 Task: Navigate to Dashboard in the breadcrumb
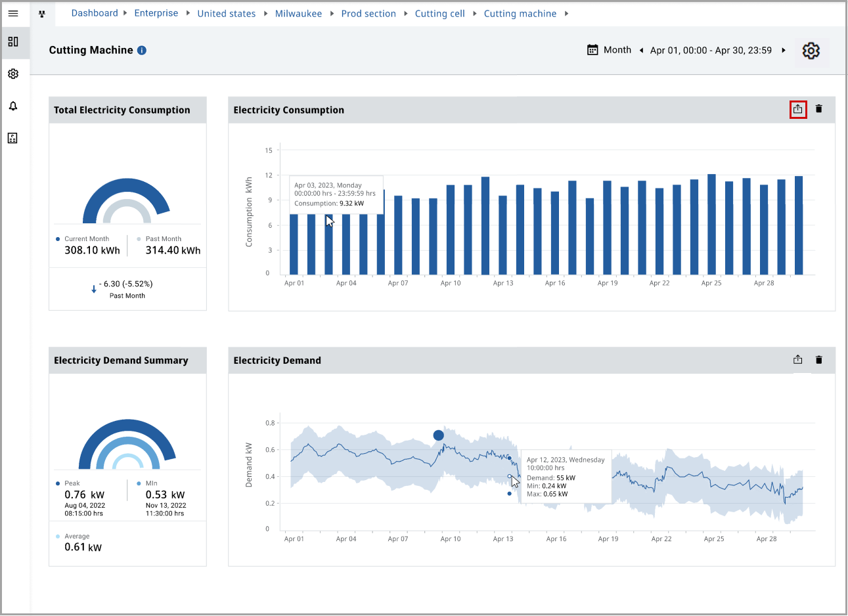pos(94,12)
